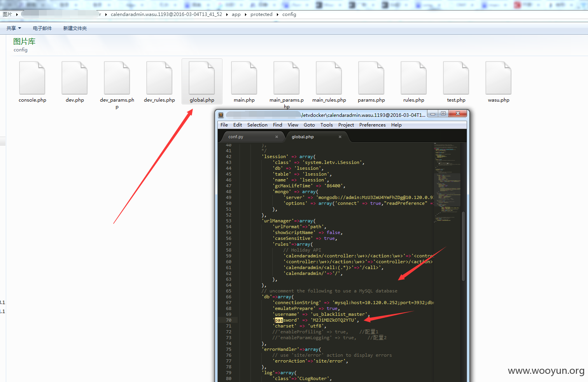The width and height of the screenshot is (588, 382).
Task: Select the params.php file icon
Action: 371,78
